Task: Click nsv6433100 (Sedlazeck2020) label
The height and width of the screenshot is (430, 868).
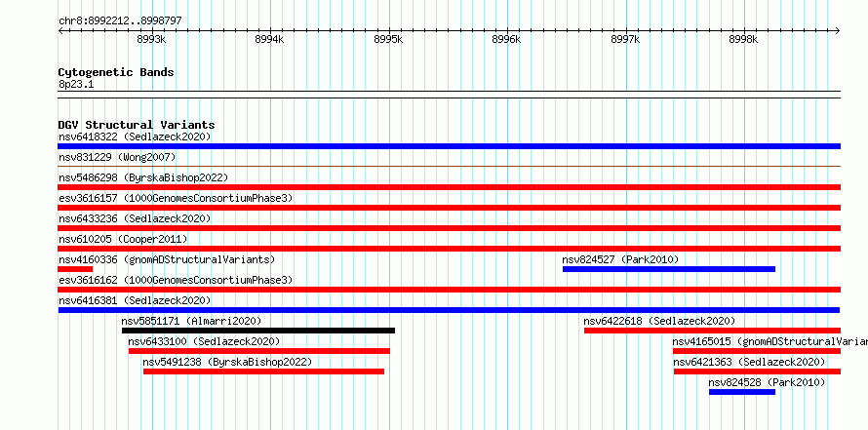Action: 204,341
